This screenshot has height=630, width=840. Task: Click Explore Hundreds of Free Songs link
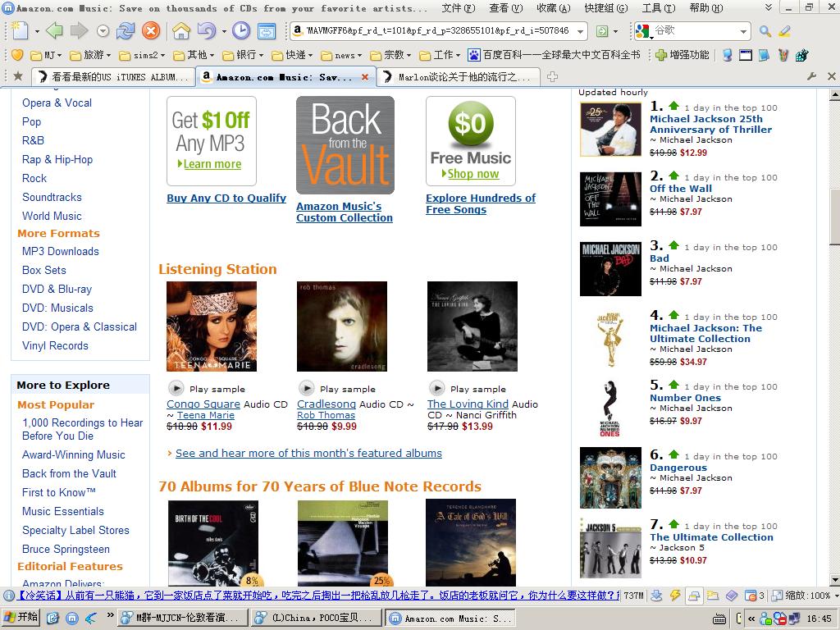click(481, 204)
